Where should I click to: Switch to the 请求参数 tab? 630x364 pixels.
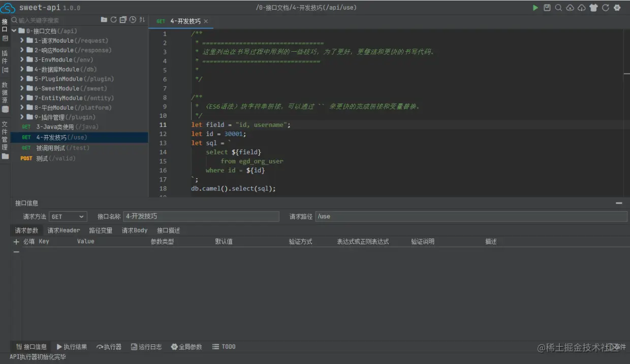(26, 230)
